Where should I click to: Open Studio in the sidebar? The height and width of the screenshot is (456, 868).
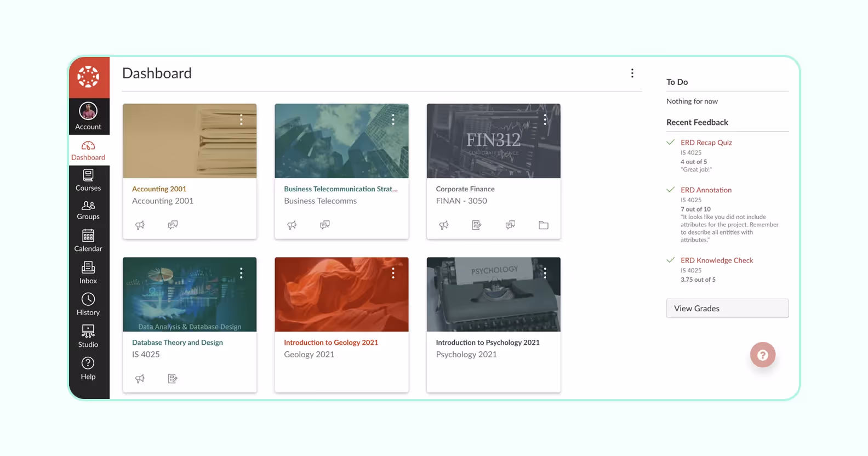click(x=88, y=337)
